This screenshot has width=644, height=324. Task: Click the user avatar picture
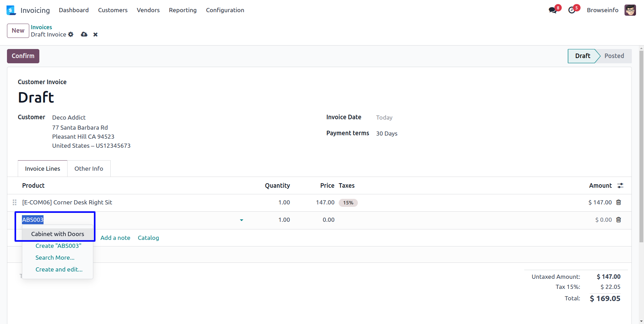[x=630, y=10]
